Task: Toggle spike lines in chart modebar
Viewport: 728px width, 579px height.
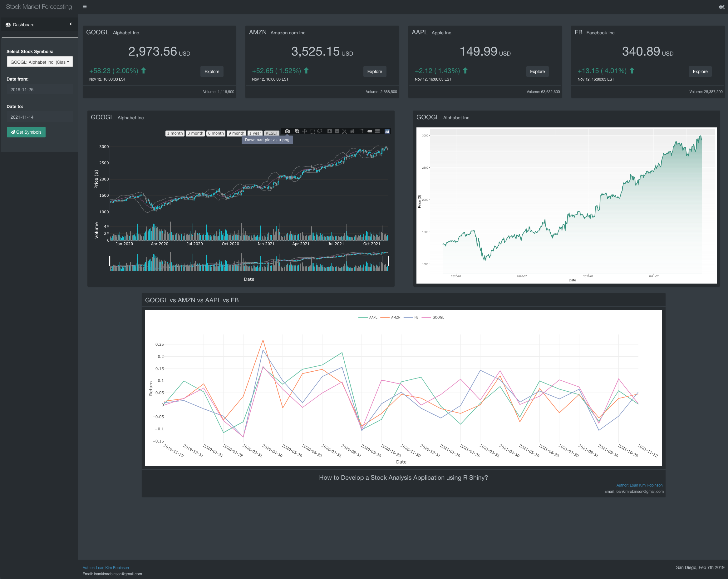Action: (x=362, y=131)
